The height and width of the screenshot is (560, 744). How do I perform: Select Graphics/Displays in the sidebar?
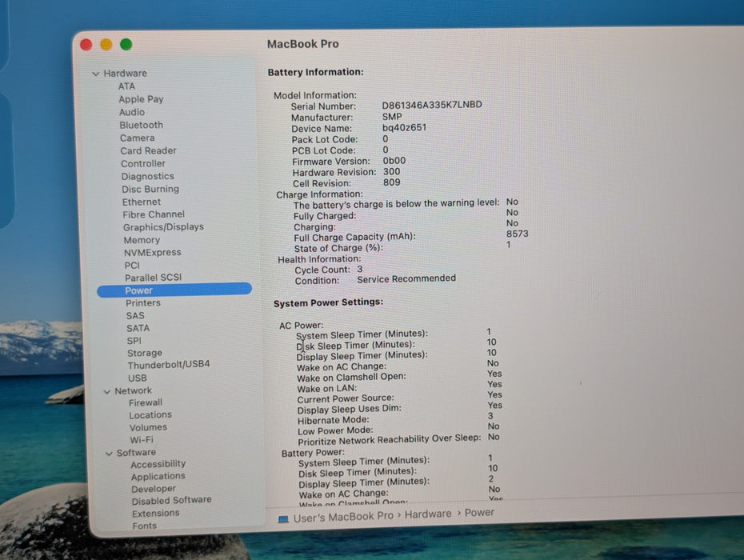tap(164, 227)
